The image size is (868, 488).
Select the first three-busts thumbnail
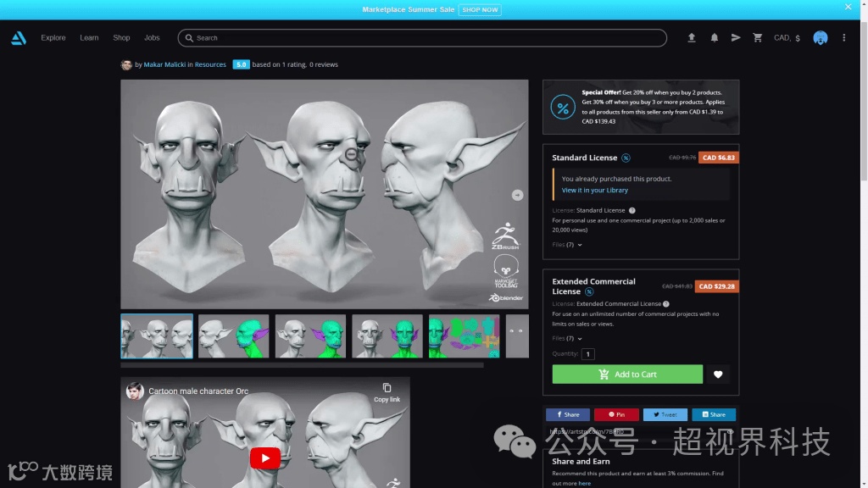tap(157, 335)
